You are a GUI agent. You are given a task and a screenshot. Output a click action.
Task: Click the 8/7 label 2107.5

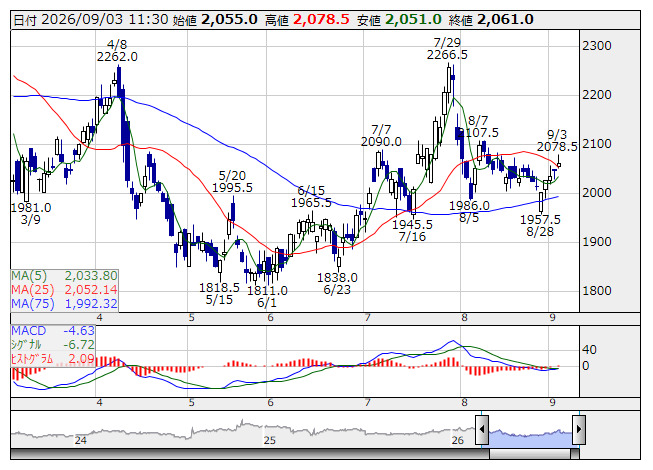478,133
